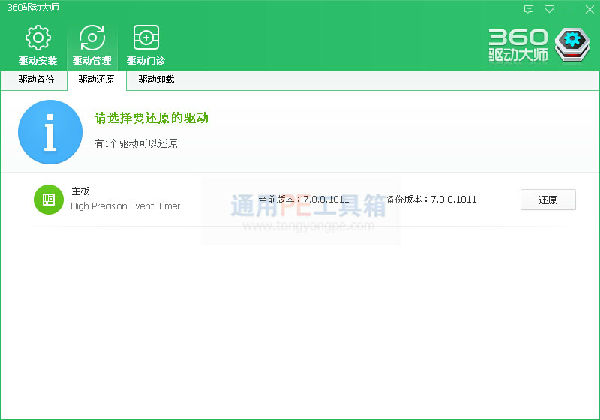This screenshot has height=420, width=600.
Task: Click the 360驱动大师 logo icon
Action: (572, 45)
